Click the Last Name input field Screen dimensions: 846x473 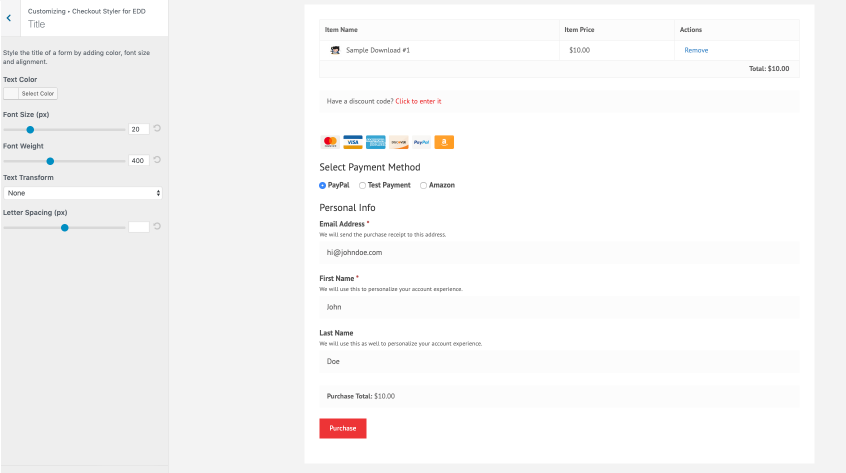click(559, 361)
